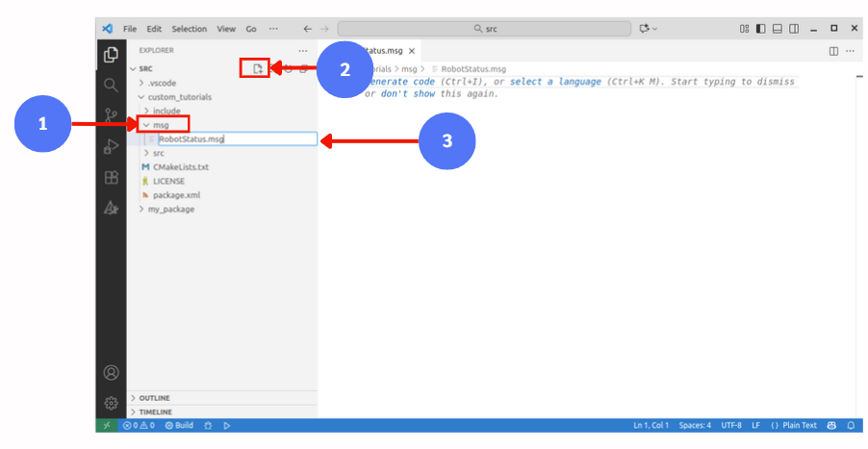Open the Selection menu

tap(189, 29)
